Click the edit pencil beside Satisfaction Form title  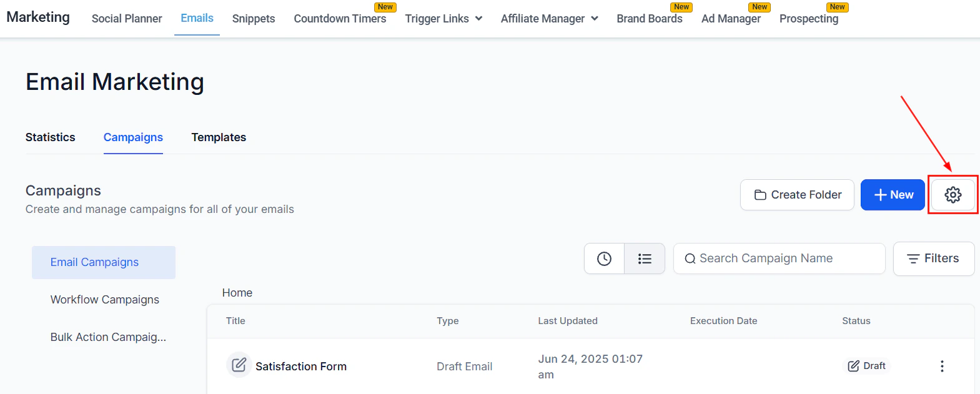pos(239,365)
